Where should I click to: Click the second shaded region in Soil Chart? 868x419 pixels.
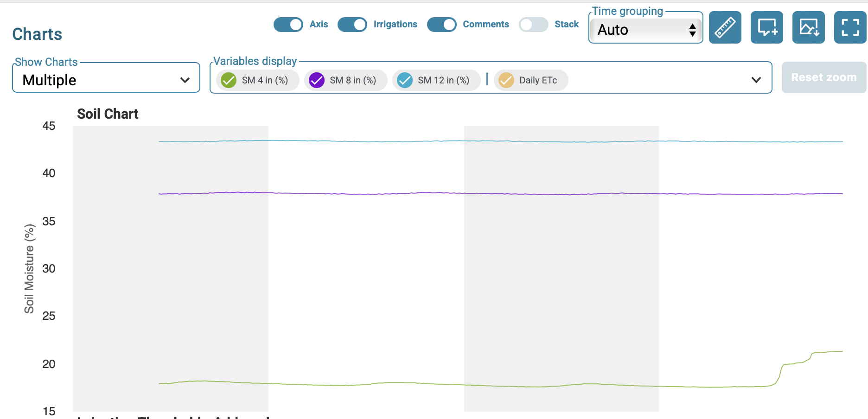561,278
